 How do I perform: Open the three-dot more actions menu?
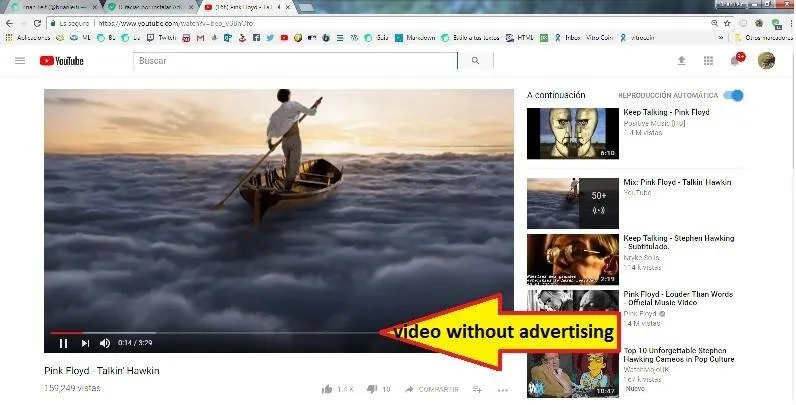coord(503,390)
